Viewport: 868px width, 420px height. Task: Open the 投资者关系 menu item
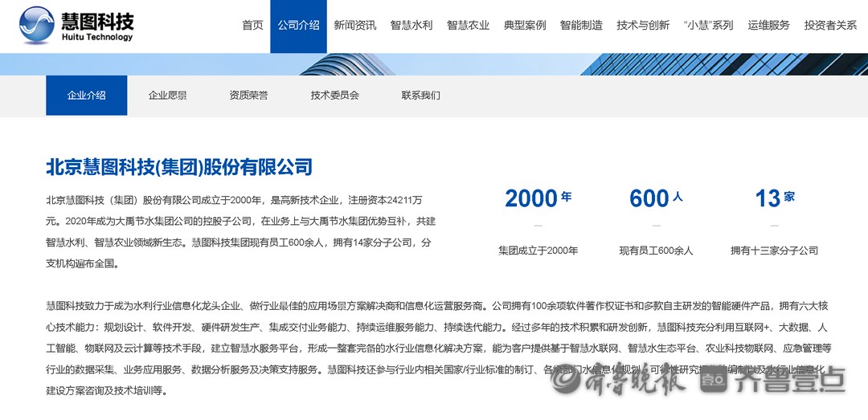(830, 26)
